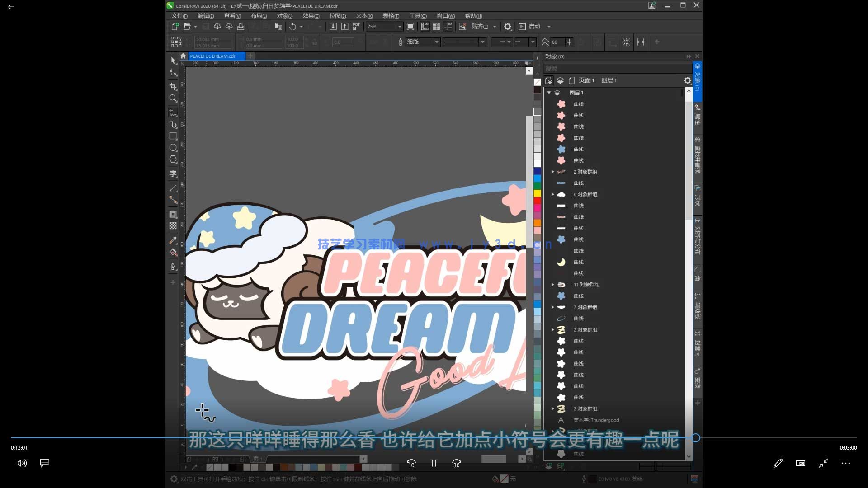Toggle the rulers display icon
The width and height of the screenshot is (868, 488).
point(425,27)
